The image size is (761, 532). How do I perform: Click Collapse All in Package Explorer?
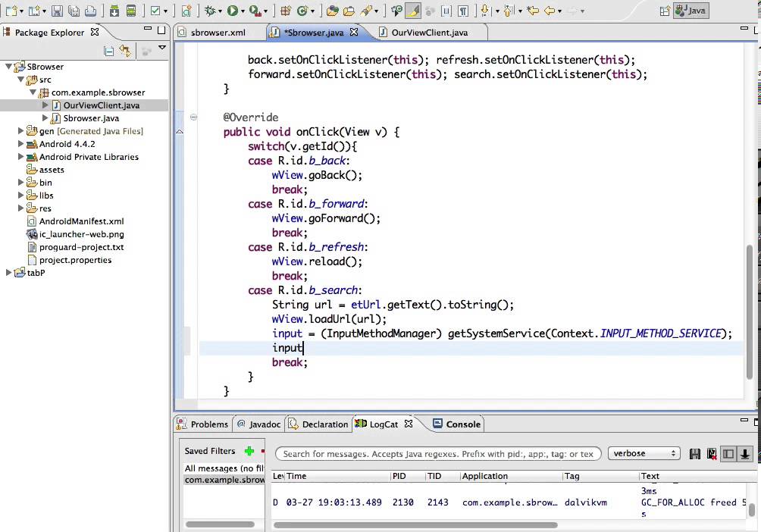tap(109, 51)
